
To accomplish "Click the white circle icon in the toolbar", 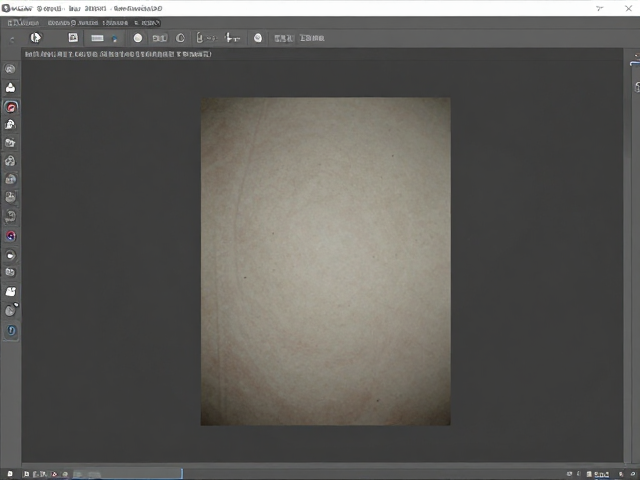I will pos(138,38).
